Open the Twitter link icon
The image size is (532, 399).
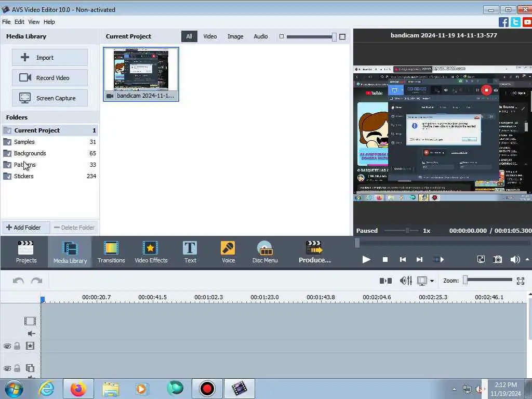pos(515,22)
